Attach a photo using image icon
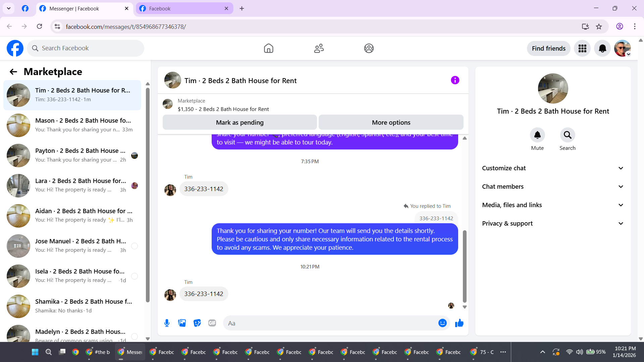This screenshot has width=644, height=362. (182, 323)
